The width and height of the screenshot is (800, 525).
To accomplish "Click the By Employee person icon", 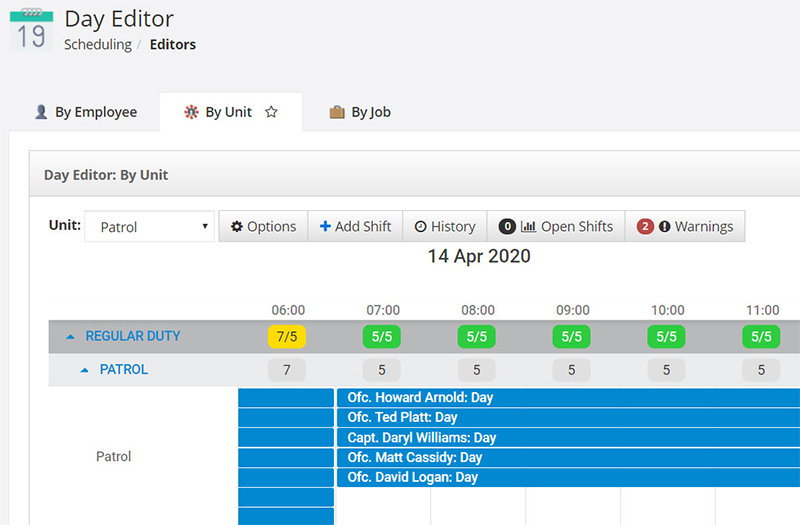I will click(41, 112).
